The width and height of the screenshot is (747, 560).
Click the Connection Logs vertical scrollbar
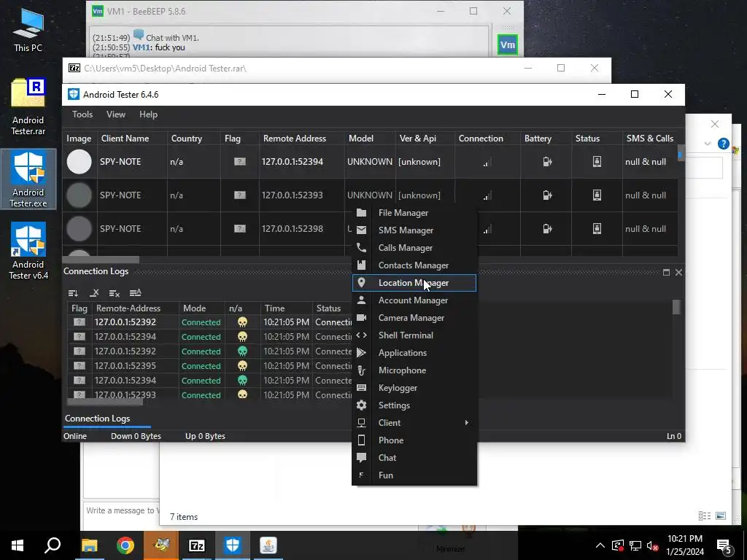click(x=676, y=307)
